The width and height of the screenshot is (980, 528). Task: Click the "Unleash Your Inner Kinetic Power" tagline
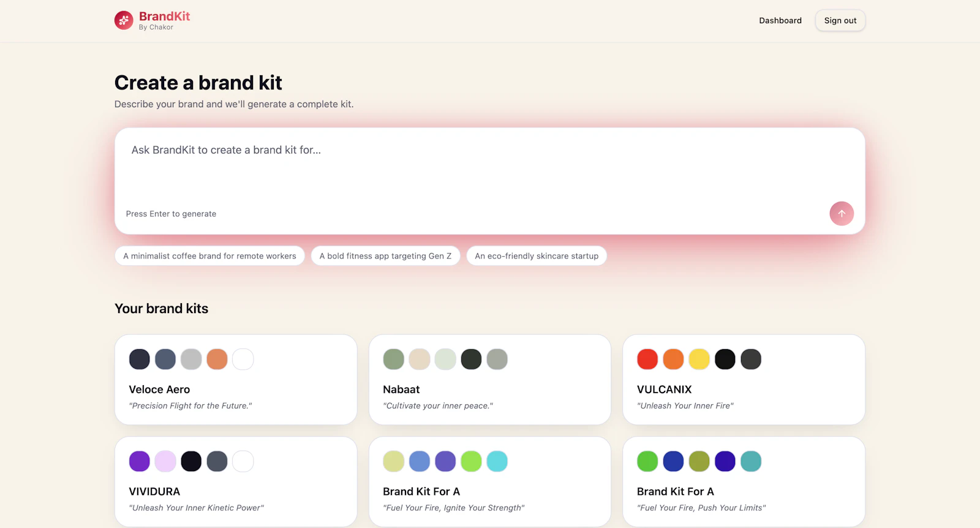pos(197,508)
